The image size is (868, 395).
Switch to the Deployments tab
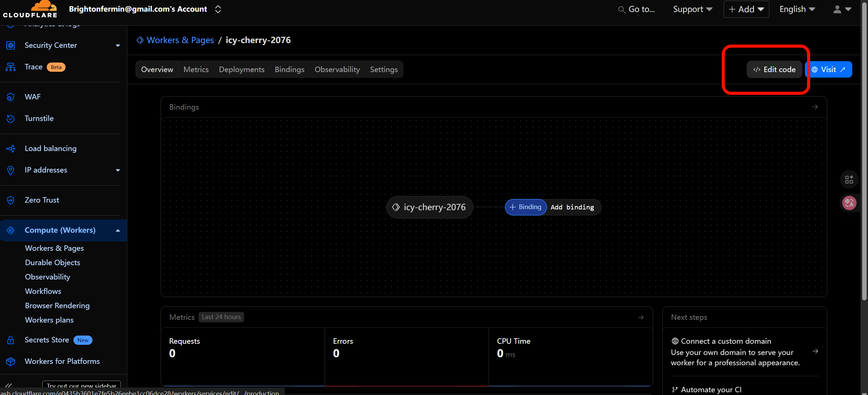click(x=241, y=69)
